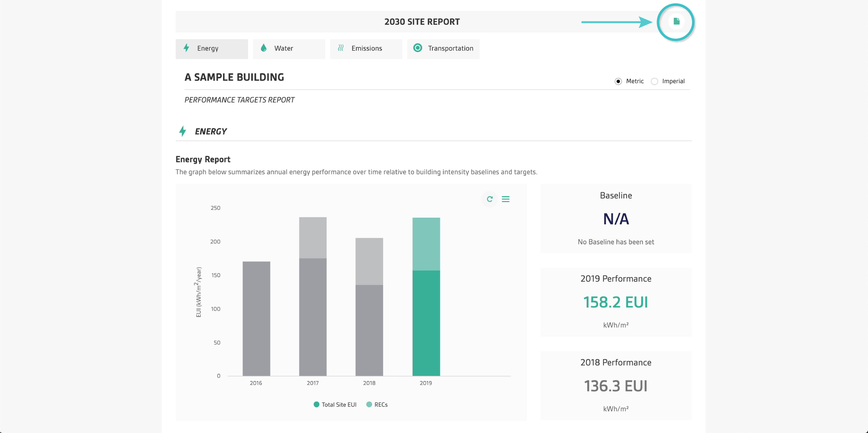This screenshot has height=433, width=868.
Task: Select the Metric units radio button
Action: [618, 81]
